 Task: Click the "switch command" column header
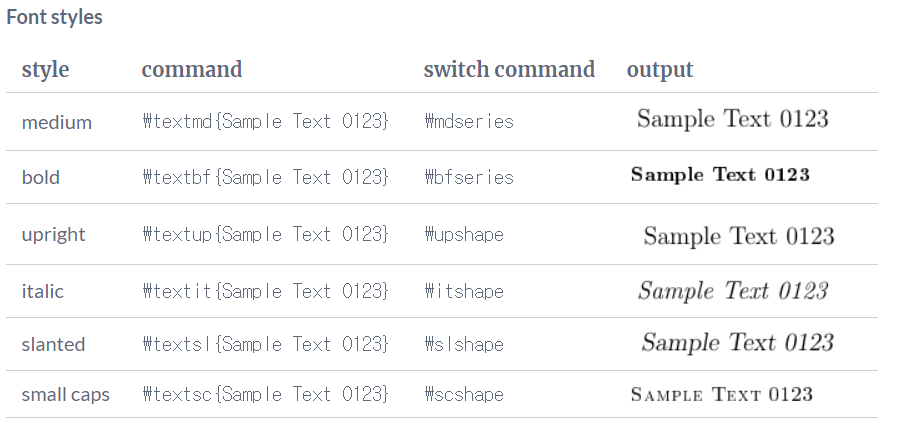click(x=509, y=69)
